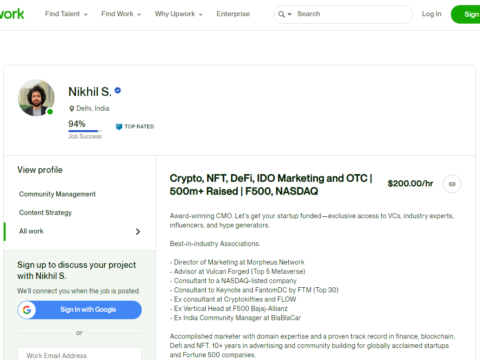Click the location pin icon near Delhi
The height and width of the screenshot is (360, 480).
click(71, 109)
